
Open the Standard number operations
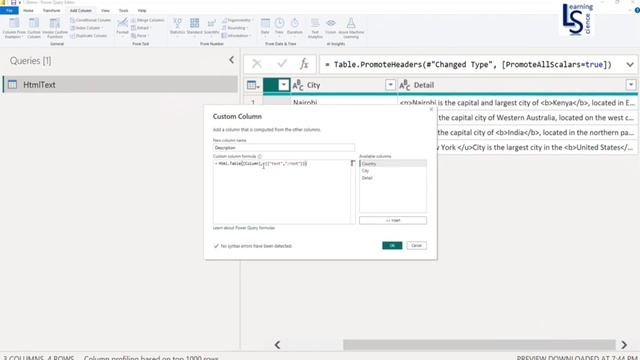tap(194, 27)
